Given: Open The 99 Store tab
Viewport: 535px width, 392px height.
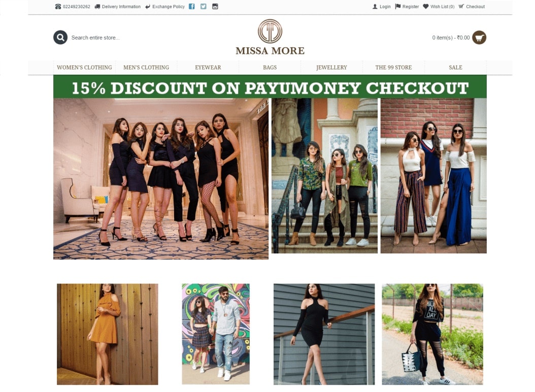Looking at the screenshot, I should [393, 68].
